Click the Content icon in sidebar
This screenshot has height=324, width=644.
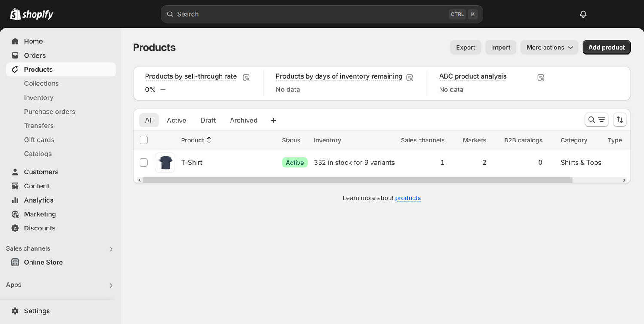pyautogui.click(x=15, y=186)
